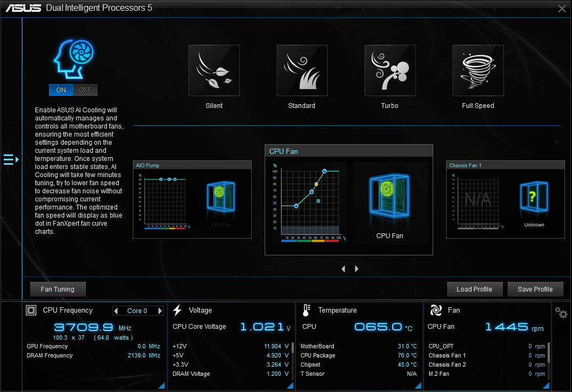Expand the Voltage panel corner arrow
The image size is (572, 392).
click(290, 386)
